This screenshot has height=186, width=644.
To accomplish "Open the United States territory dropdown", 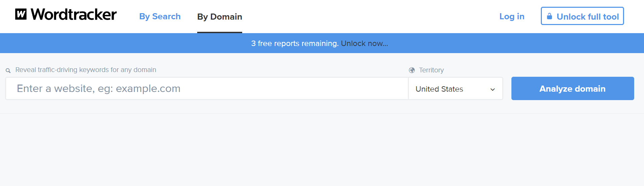I will pos(456,89).
